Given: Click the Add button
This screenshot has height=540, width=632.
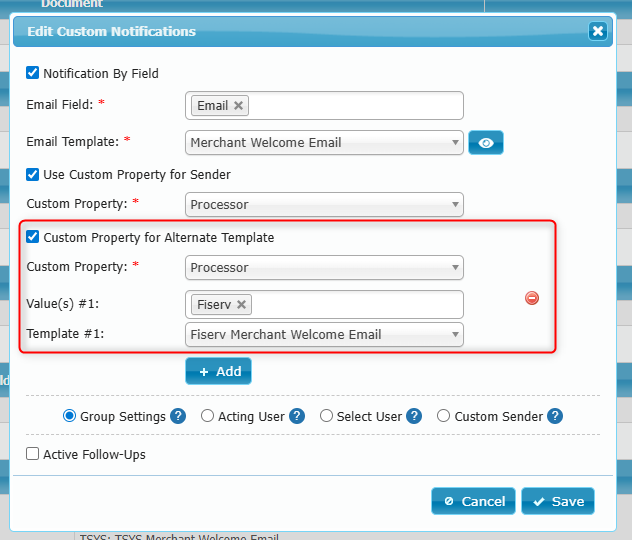Looking at the screenshot, I should [x=218, y=371].
